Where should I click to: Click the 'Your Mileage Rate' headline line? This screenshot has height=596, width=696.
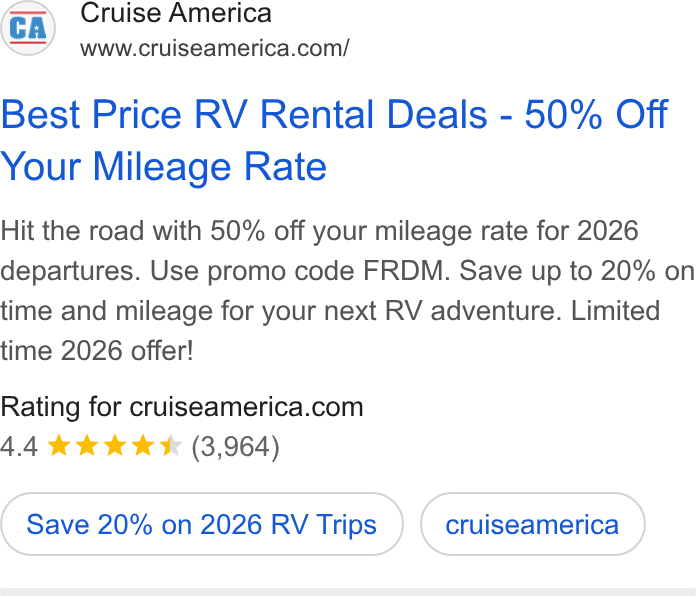[x=163, y=167]
